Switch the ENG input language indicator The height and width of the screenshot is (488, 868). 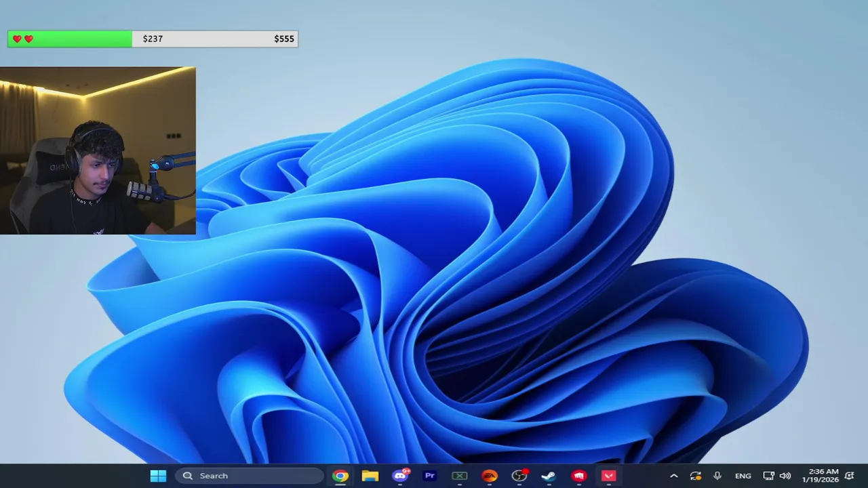pyautogui.click(x=743, y=476)
